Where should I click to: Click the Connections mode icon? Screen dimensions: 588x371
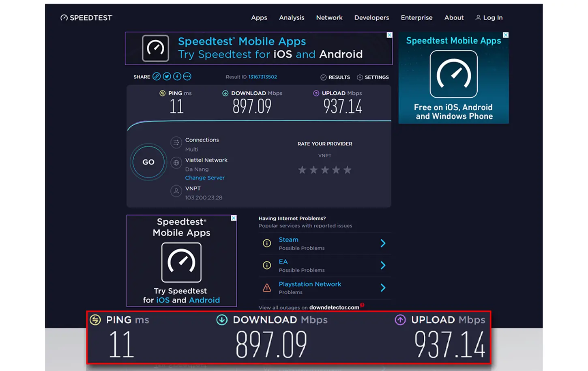point(176,142)
